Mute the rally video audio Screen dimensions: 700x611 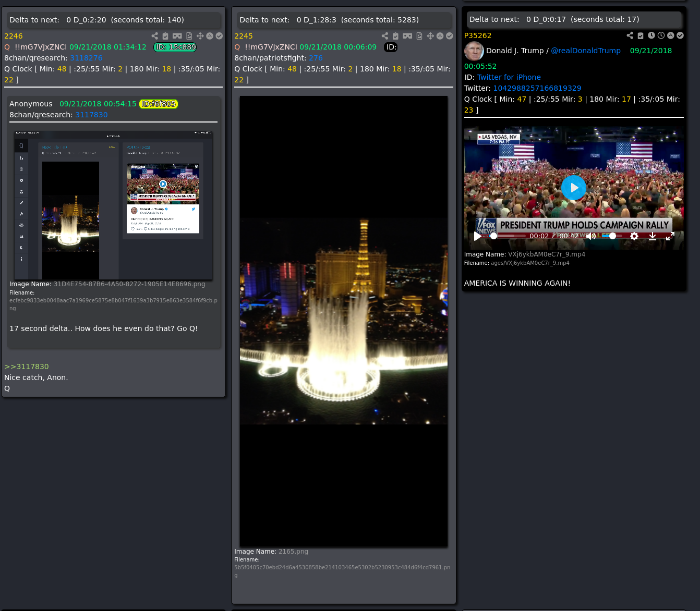(591, 236)
